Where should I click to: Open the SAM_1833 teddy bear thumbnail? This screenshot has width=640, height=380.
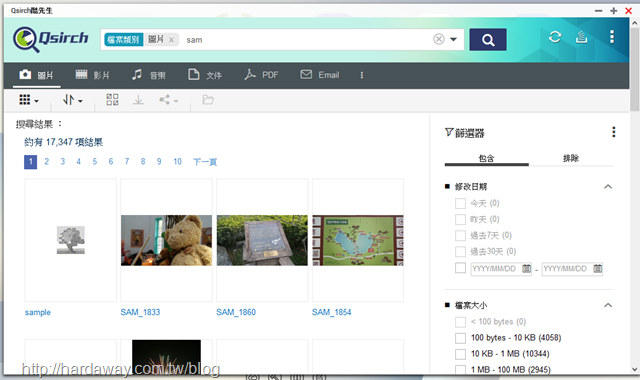point(167,240)
